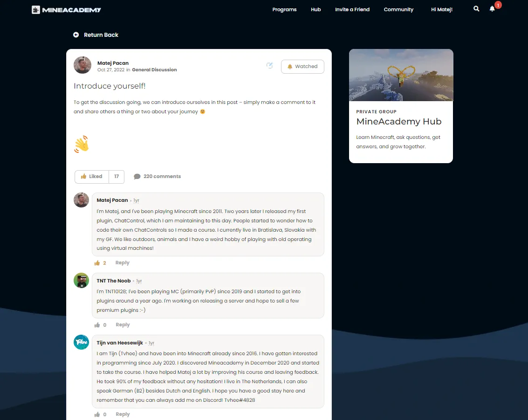528x420 pixels.
Task: Expand the Hi Matej! account menu
Action: pyautogui.click(x=441, y=9)
